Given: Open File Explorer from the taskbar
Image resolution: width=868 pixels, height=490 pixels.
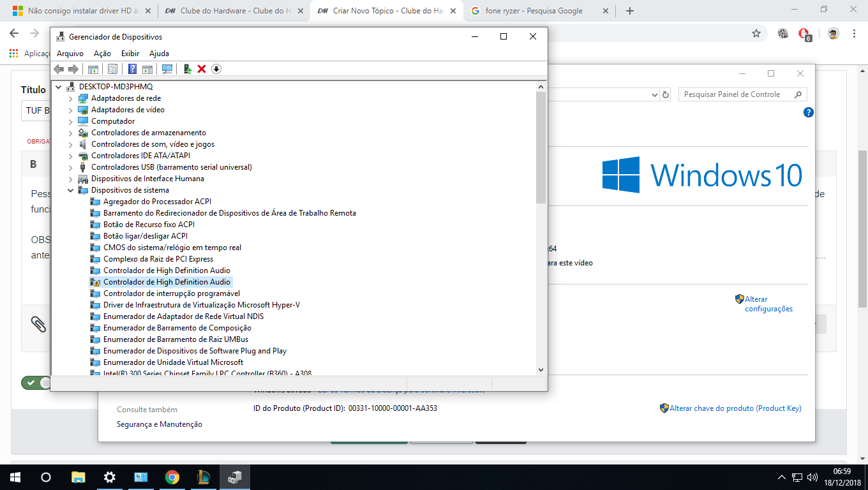Looking at the screenshot, I should 78,477.
